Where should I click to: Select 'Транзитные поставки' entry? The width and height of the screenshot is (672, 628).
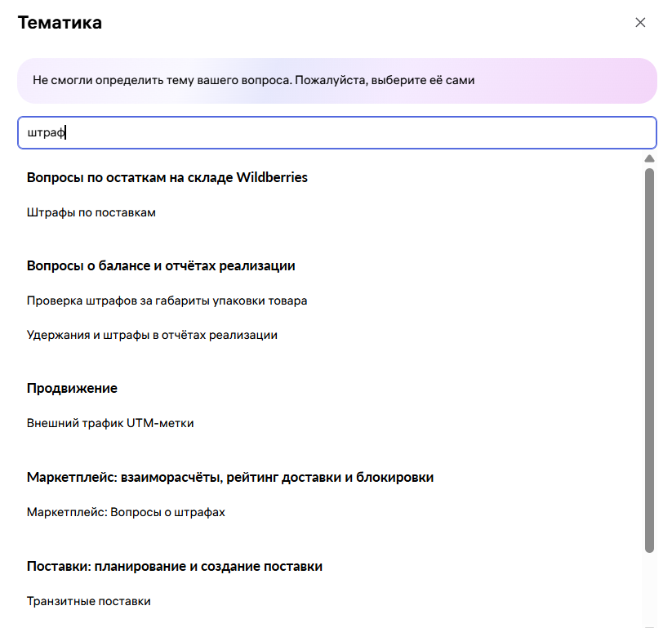(89, 601)
